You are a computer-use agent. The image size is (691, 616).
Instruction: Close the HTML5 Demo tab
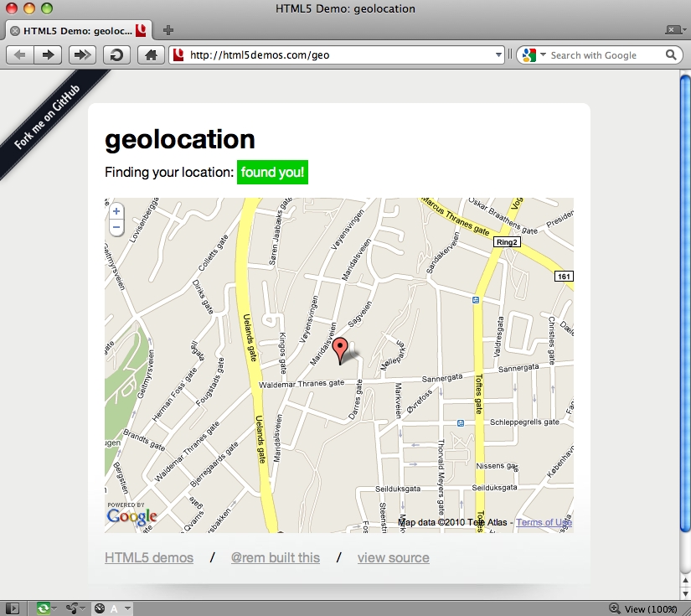click(15, 30)
